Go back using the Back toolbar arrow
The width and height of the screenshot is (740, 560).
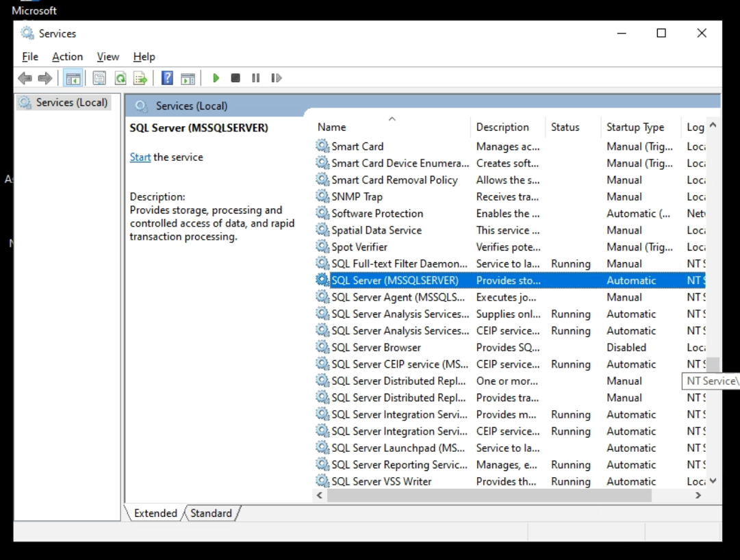(25, 78)
